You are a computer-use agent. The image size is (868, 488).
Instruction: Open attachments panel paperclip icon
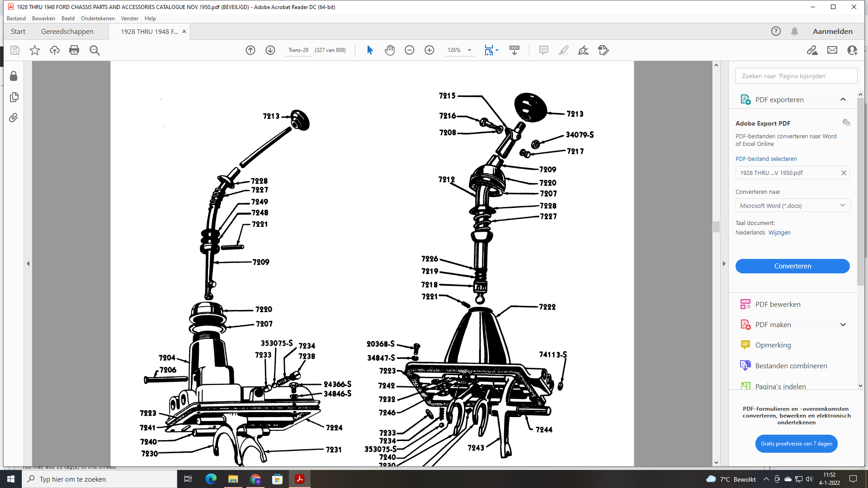[14, 118]
